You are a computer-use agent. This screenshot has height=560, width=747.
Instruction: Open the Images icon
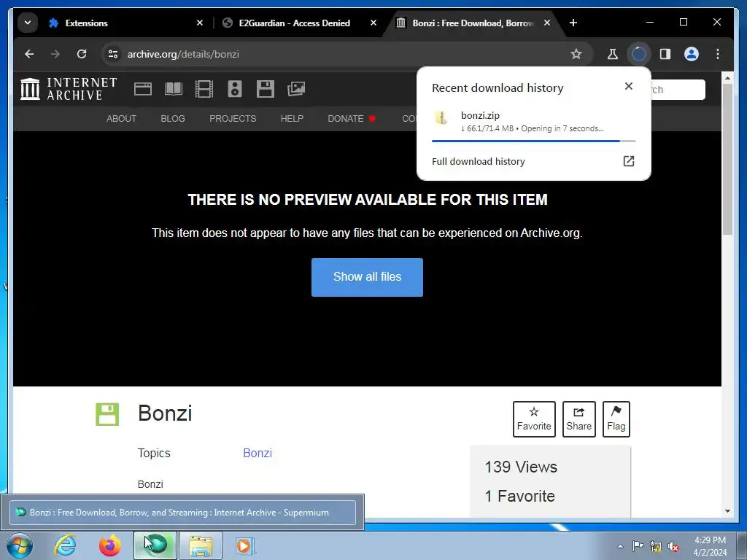tap(296, 89)
